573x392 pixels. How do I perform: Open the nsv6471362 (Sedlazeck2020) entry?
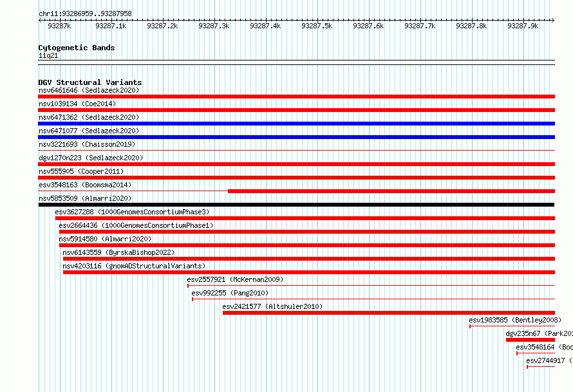coord(89,117)
